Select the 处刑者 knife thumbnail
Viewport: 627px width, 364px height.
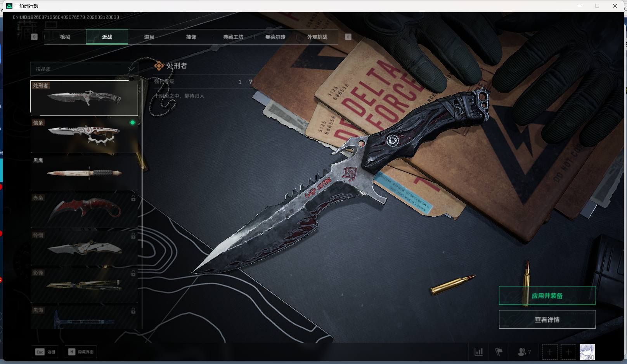84,98
